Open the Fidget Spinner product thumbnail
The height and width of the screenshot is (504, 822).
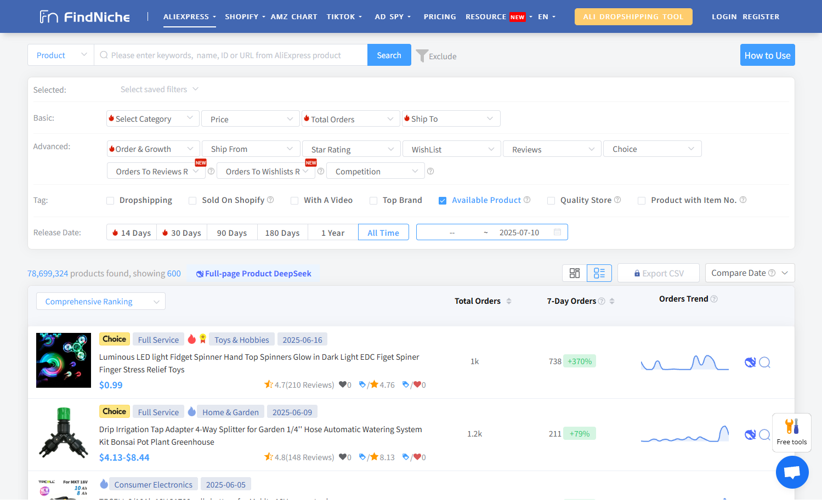point(64,360)
